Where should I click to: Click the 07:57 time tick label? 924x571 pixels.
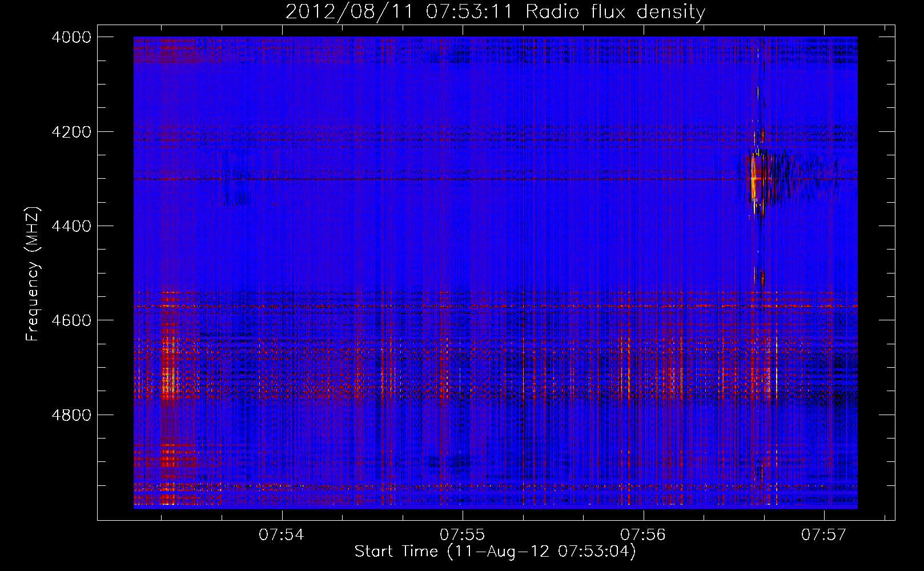click(x=824, y=534)
